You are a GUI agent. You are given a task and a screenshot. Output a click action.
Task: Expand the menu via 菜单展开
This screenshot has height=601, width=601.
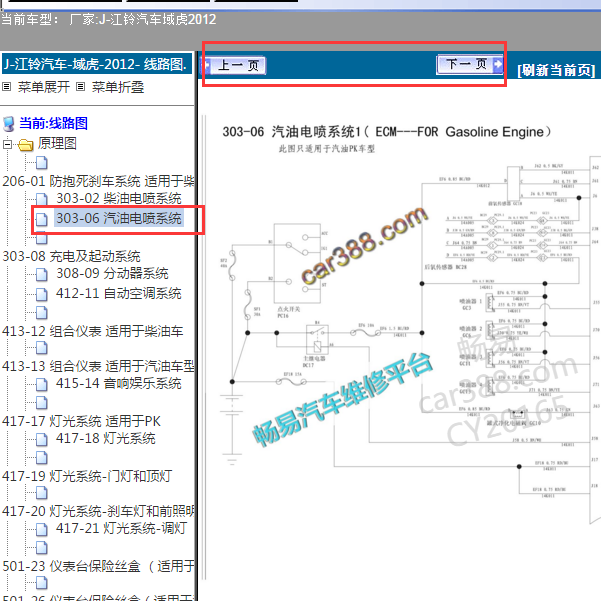(x=44, y=87)
